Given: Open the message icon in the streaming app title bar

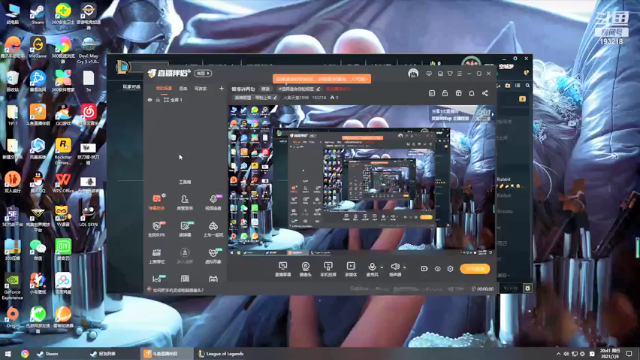Looking at the screenshot, I should click(429, 73).
